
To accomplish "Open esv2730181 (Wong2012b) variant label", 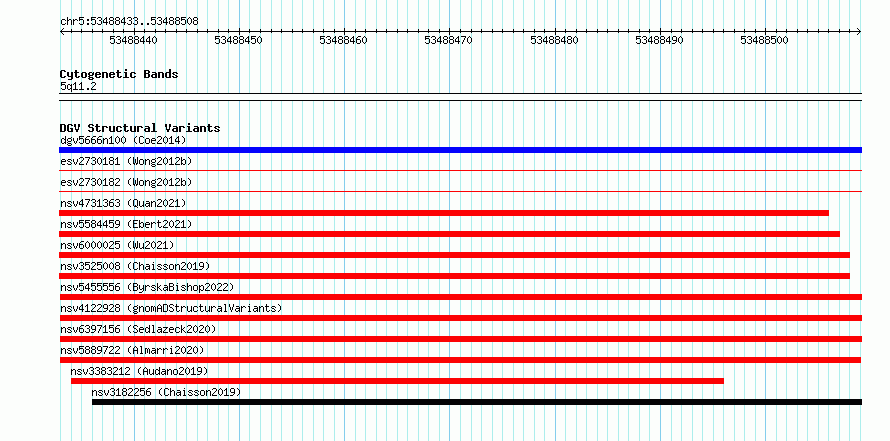I will [126, 161].
